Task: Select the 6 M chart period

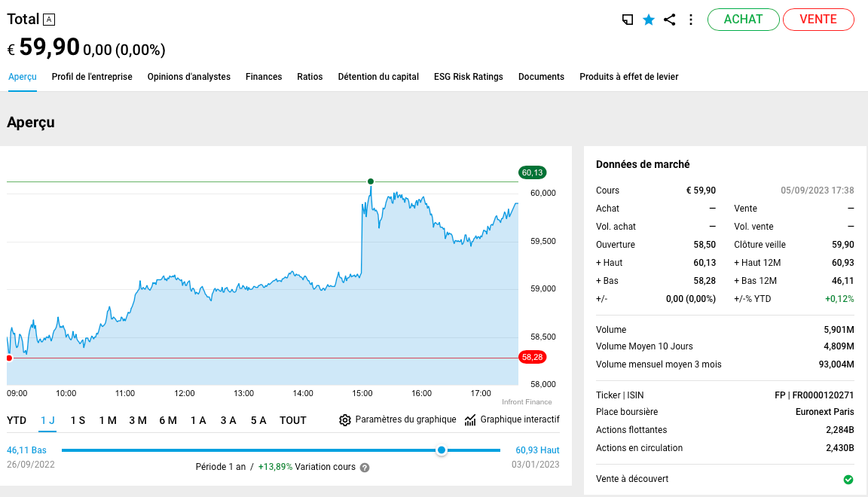Action: (x=168, y=421)
